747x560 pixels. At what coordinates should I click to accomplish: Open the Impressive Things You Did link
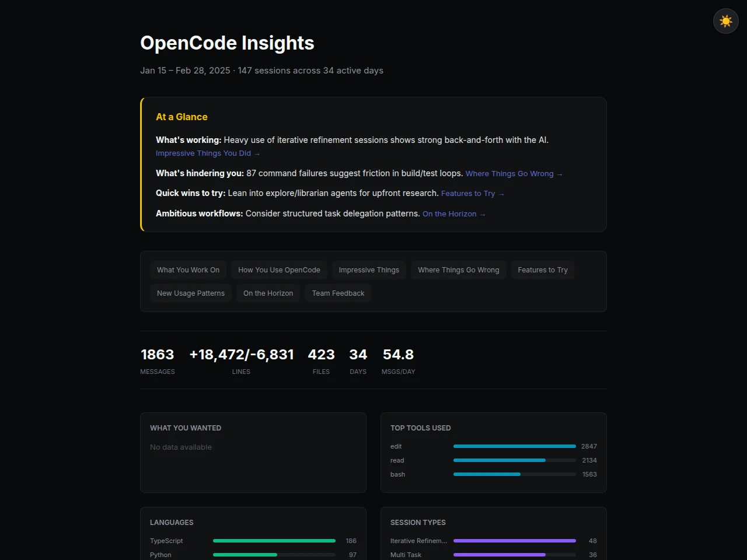click(208, 153)
